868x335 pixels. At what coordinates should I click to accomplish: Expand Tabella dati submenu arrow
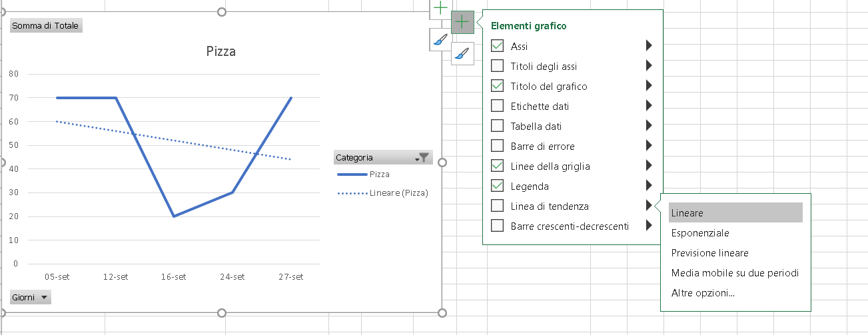click(648, 125)
